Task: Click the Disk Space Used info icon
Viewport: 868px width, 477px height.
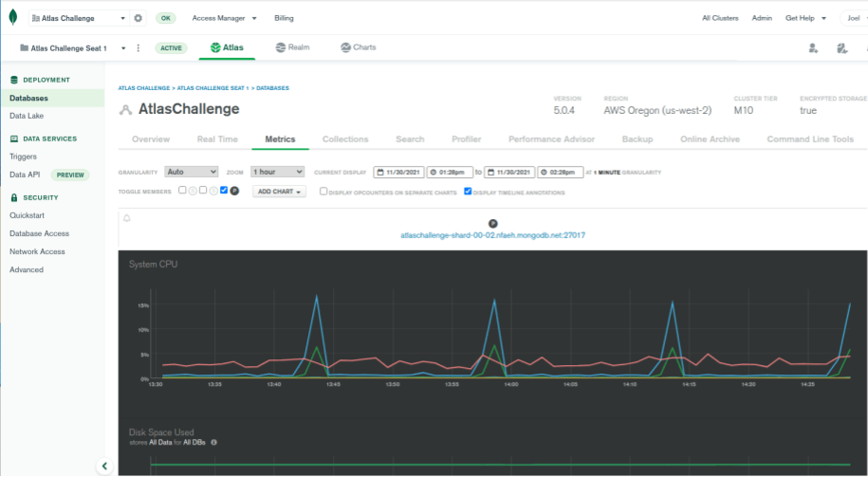Action: click(x=213, y=442)
